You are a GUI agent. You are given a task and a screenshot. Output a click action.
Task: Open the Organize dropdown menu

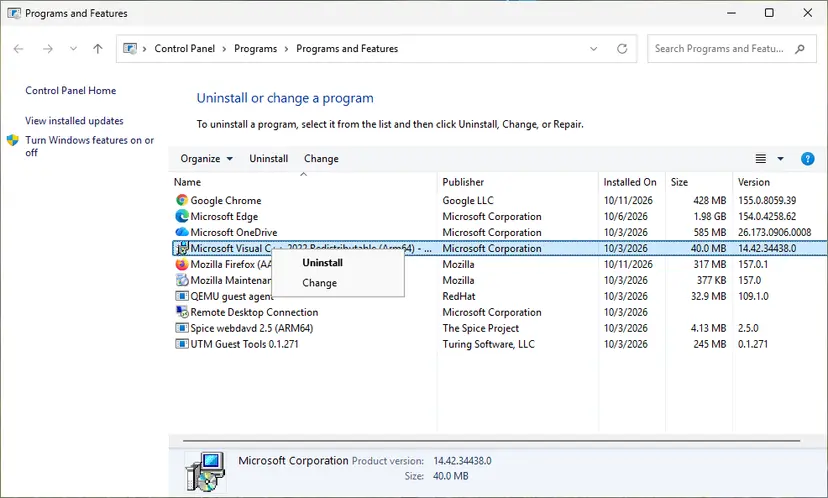(206, 158)
